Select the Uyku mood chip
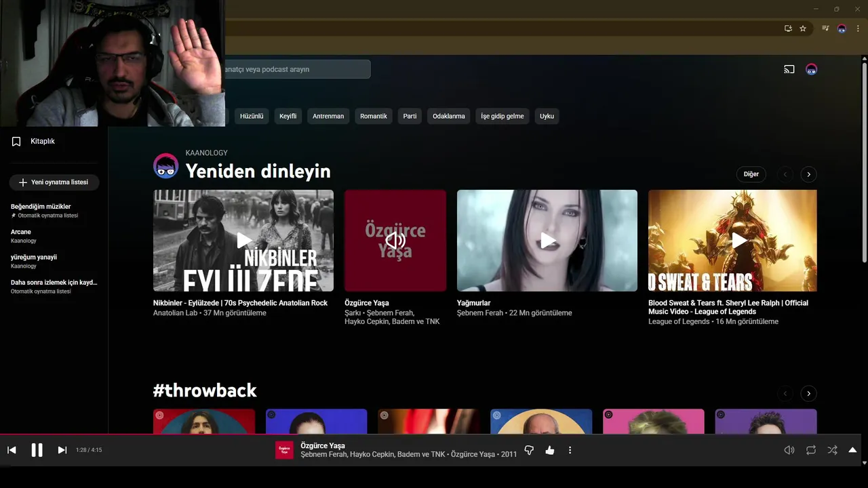868x488 pixels. coord(547,116)
